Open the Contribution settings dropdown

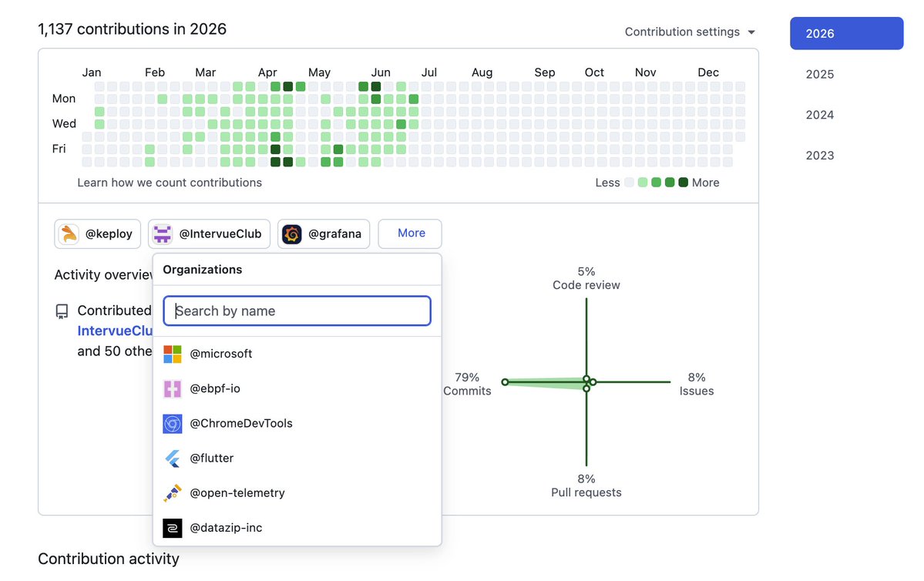pyautogui.click(x=690, y=32)
